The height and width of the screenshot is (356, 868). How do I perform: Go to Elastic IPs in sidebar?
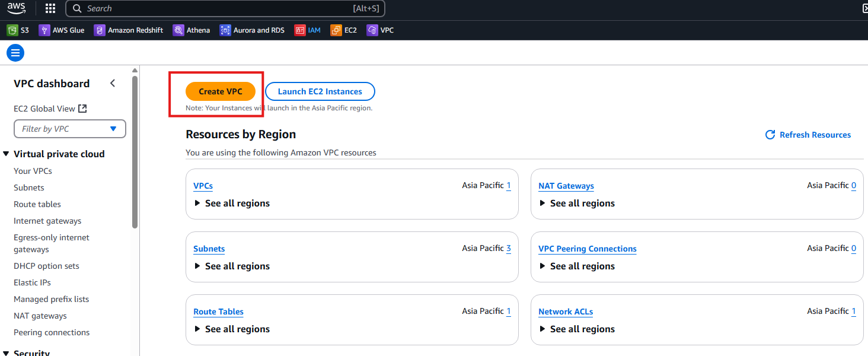tap(33, 282)
